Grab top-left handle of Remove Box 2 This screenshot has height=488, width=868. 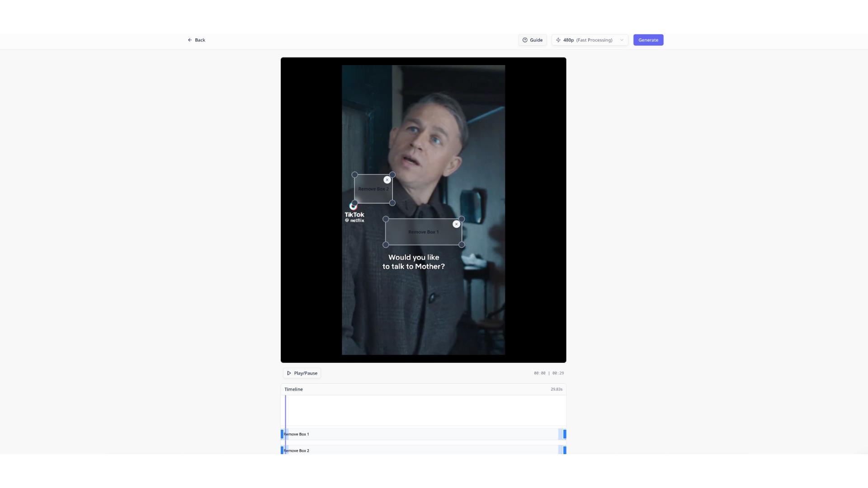coord(355,175)
